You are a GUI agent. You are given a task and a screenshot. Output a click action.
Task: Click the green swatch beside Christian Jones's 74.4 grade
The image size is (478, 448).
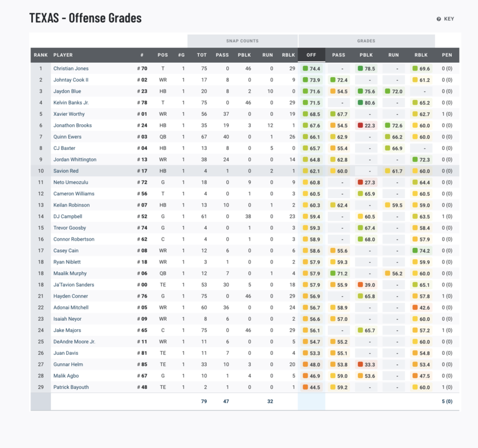[305, 69]
